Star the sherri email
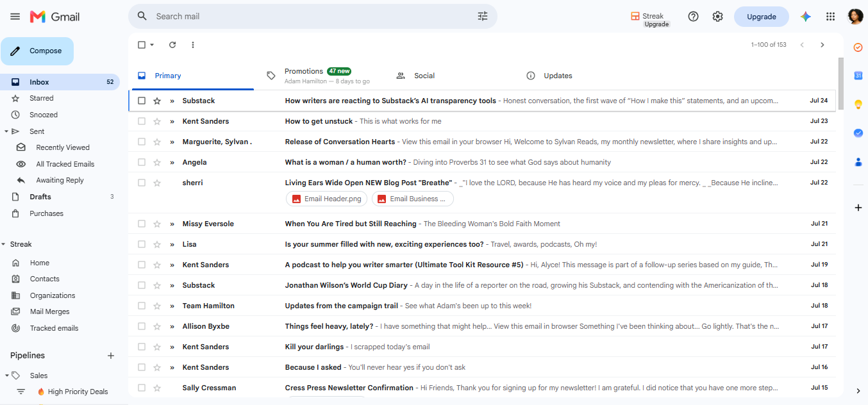 coord(157,183)
